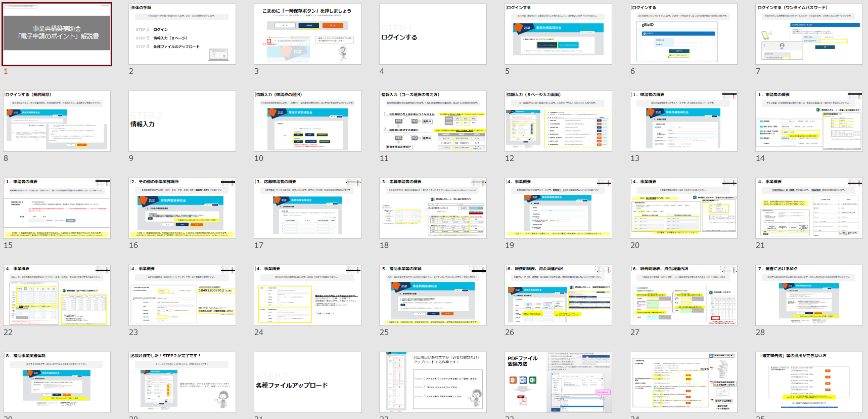Select slide 28 審査における加点 thumbnail

(x=809, y=296)
